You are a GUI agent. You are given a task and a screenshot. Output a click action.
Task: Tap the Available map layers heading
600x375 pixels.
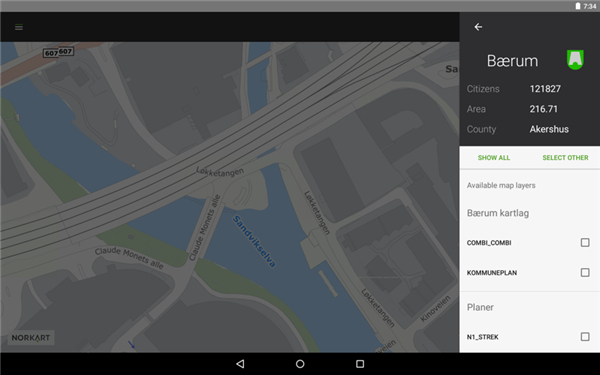pos(501,186)
